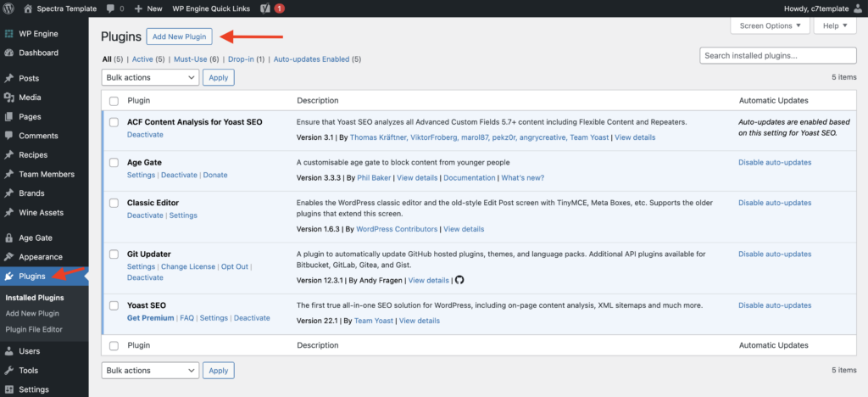Click the Age Gate lock icon
This screenshot has width=868, height=397.
click(x=8, y=238)
